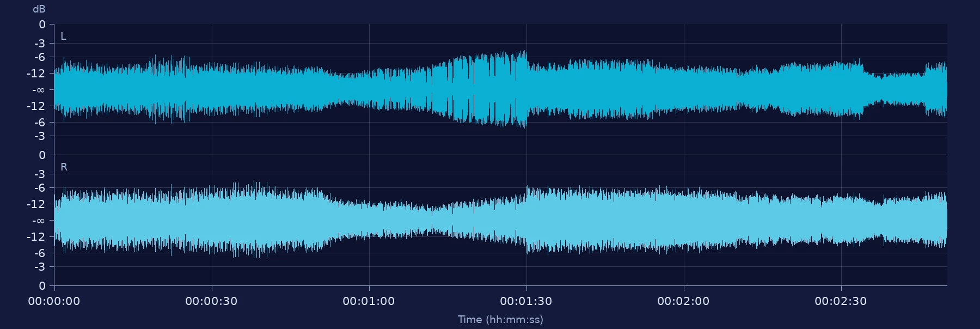Click the right channel waveform narrowest point
Image resolution: width=980 pixels, height=329 pixels.
pyautogui.click(x=433, y=220)
